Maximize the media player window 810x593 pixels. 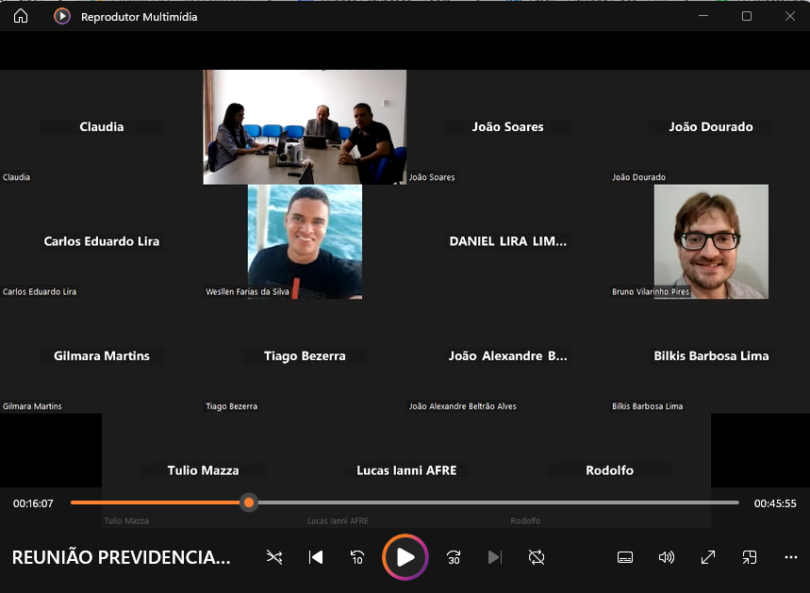click(746, 16)
